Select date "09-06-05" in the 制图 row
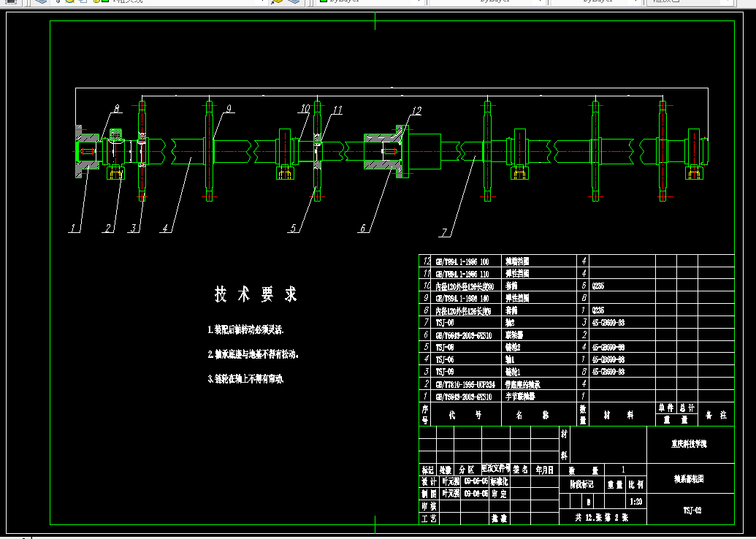Screen dimensions: 756x539 tap(476, 494)
